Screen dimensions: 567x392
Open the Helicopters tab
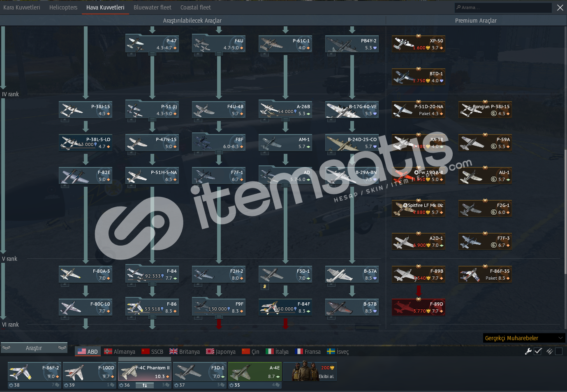click(63, 7)
